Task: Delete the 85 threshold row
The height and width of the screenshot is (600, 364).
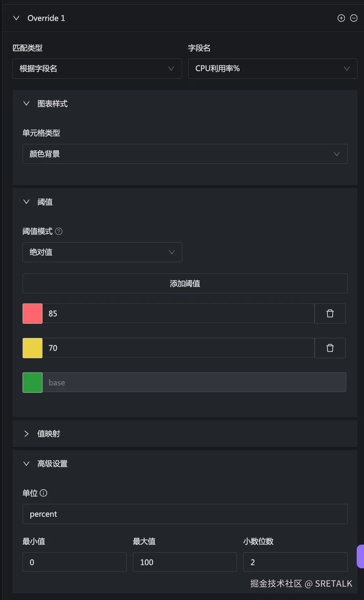Action: 330,314
